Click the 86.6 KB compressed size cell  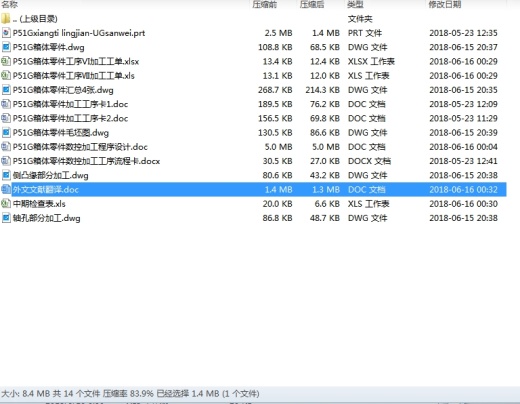click(x=325, y=133)
